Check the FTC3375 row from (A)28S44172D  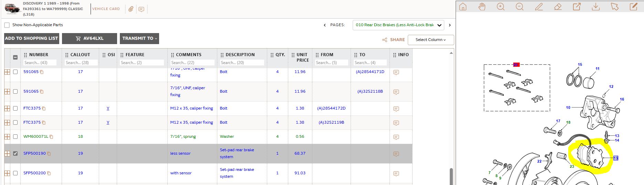click(x=15, y=108)
